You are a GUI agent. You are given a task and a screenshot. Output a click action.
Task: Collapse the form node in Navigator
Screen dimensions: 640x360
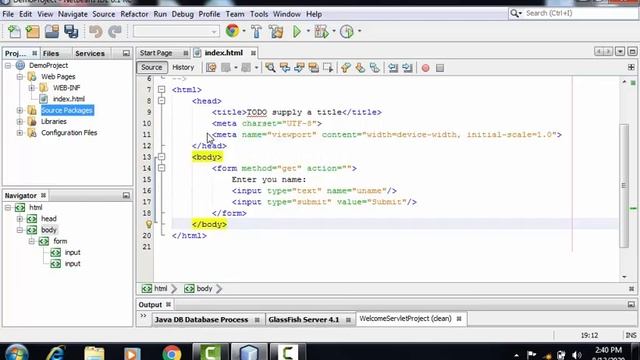pyautogui.click(x=31, y=241)
